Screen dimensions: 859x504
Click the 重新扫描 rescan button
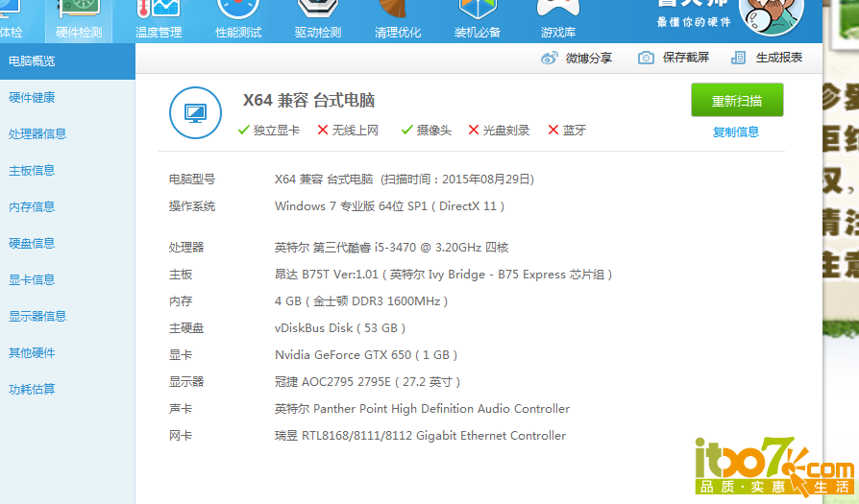tap(737, 100)
